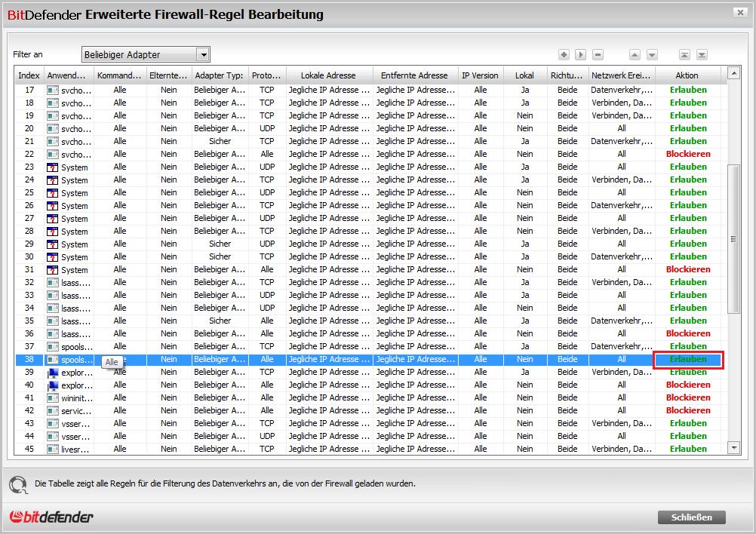The image size is (756, 534).
Task: Sort by the Aktion column header
Action: 687,75
